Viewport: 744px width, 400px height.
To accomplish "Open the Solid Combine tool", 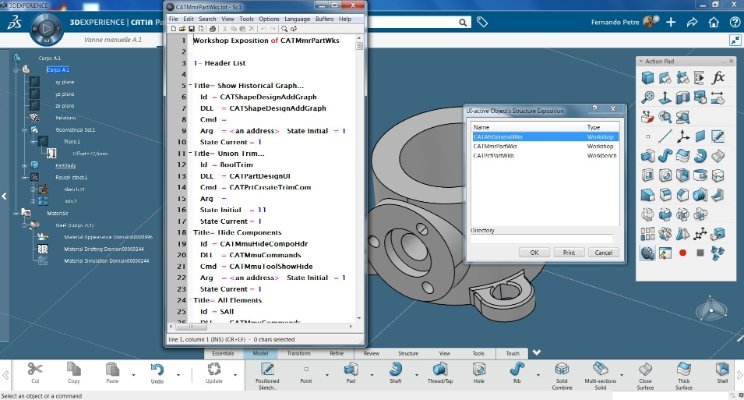I will (562, 369).
